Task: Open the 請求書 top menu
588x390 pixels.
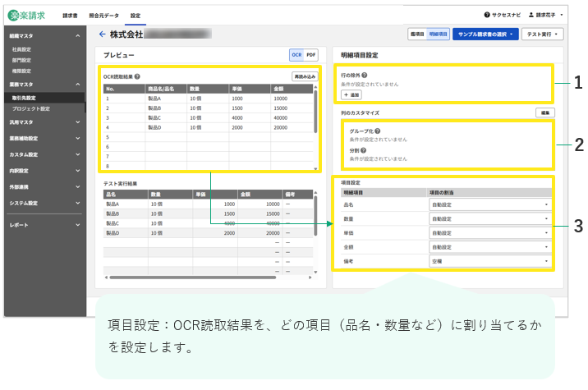Action: [x=70, y=16]
